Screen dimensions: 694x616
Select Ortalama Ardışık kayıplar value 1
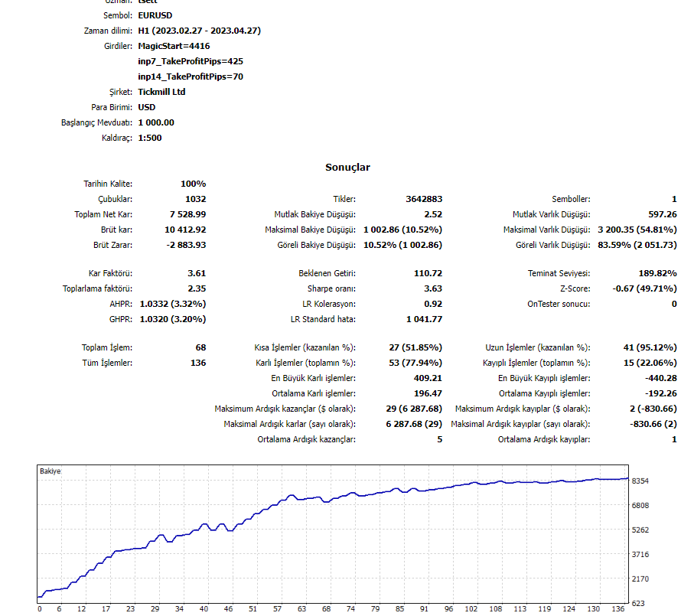click(674, 439)
